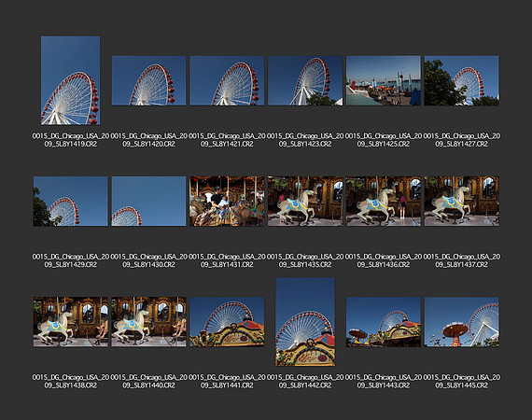Choose the thumbnail of 5L8Y1427.CR2
The image size is (532, 420).
tap(462, 80)
